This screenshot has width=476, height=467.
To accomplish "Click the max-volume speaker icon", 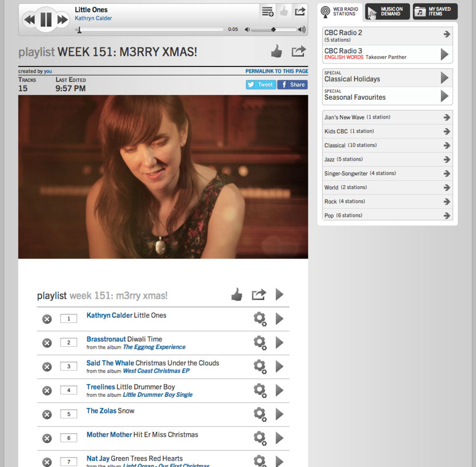I will (302, 29).
